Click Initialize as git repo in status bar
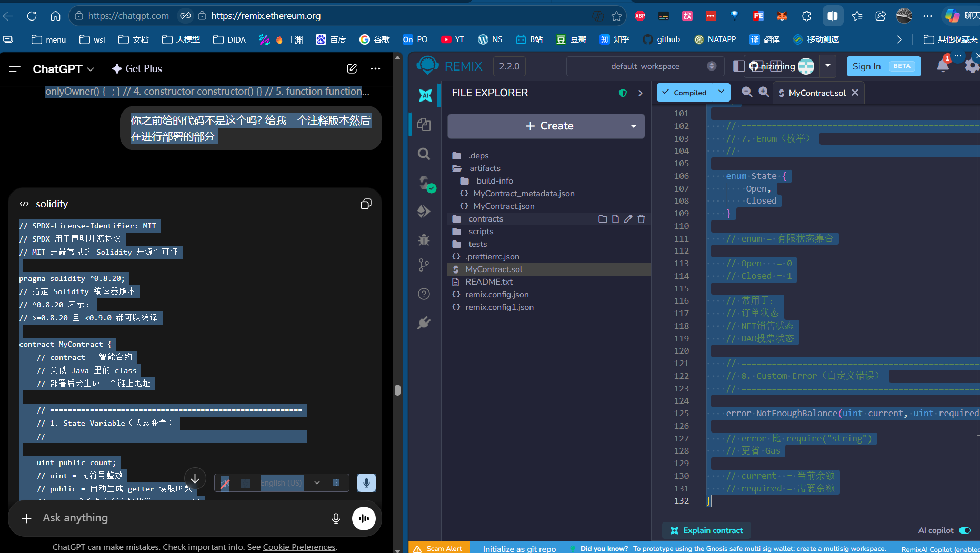Image resolution: width=980 pixels, height=553 pixels. (x=519, y=549)
